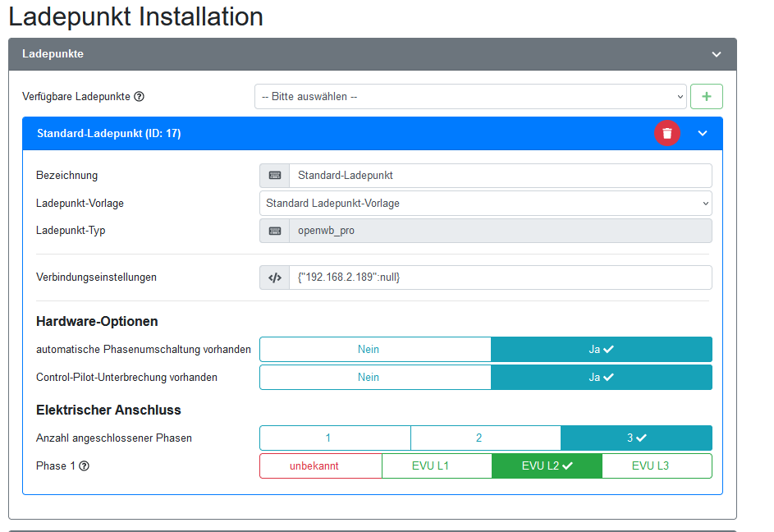This screenshot has height=532, width=774.
Task: Click help icon next to Verfügbare Ladepunkte
Action: 140,97
